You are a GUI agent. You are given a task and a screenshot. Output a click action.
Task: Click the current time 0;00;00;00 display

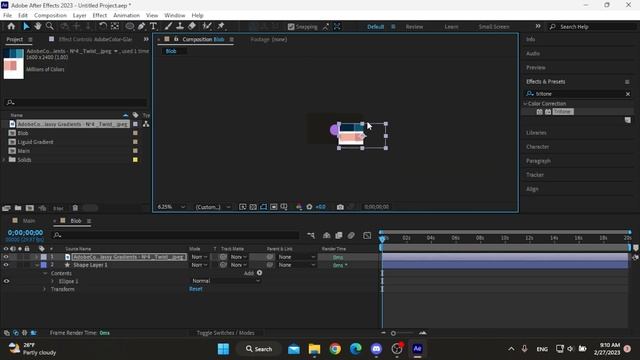[25, 232]
